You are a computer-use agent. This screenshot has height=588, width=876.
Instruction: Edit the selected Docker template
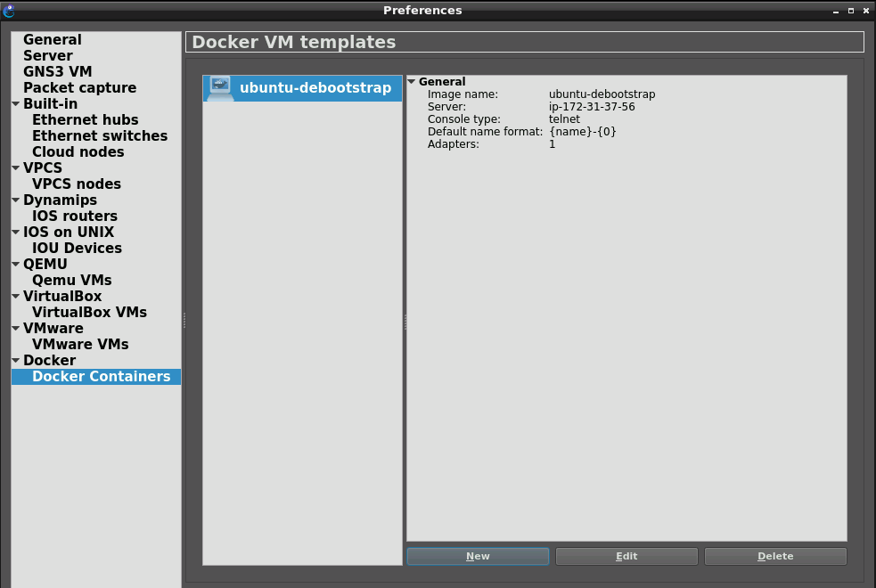point(626,556)
